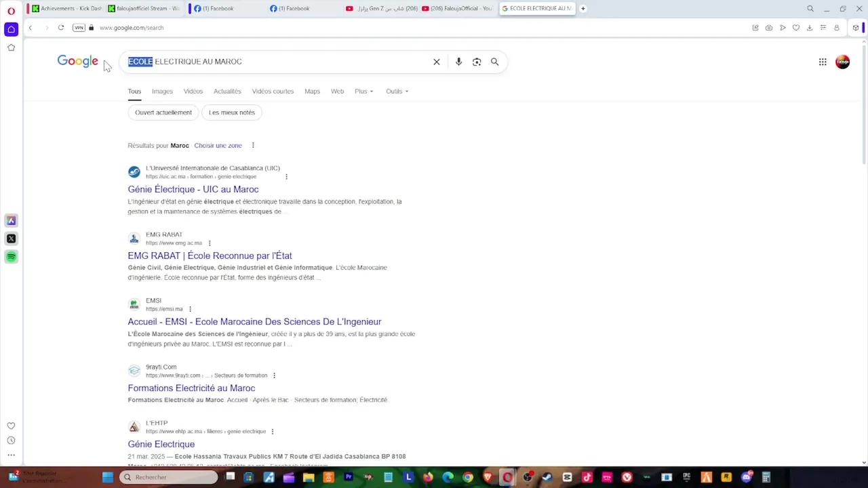Image resolution: width=868 pixels, height=488 pixels.
Task: Open the Google account avatar
Action: coord(843,62)
